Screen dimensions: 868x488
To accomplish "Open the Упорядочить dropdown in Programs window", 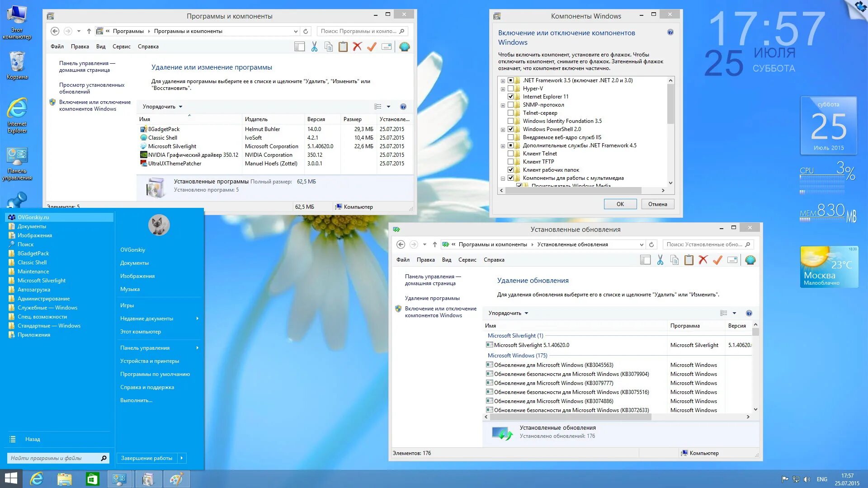I will pos(162,107).
